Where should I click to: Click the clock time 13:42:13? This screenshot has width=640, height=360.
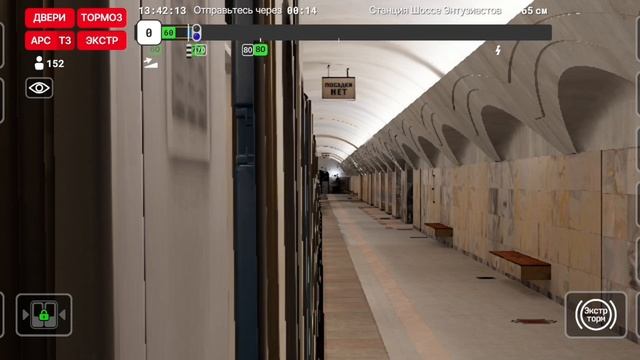(162, 11)
